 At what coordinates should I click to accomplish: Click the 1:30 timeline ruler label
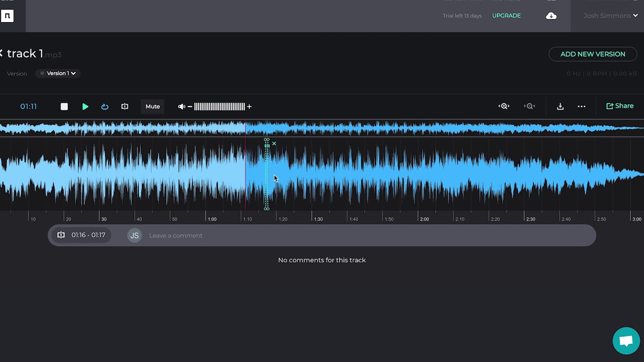(318, 219)
